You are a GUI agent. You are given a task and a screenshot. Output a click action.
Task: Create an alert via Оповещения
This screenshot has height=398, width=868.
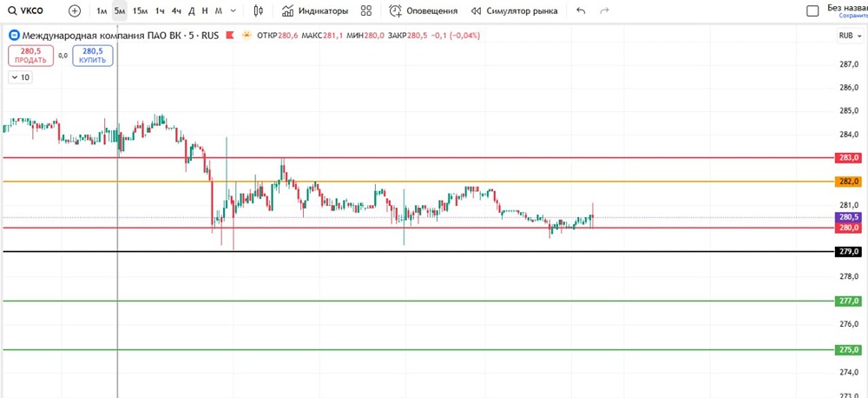(424, 10)
